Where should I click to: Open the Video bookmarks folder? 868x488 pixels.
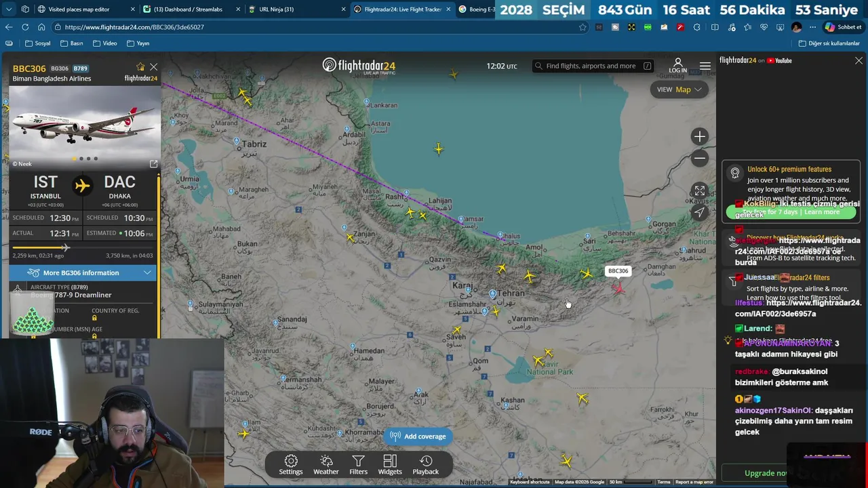(105, 43)
